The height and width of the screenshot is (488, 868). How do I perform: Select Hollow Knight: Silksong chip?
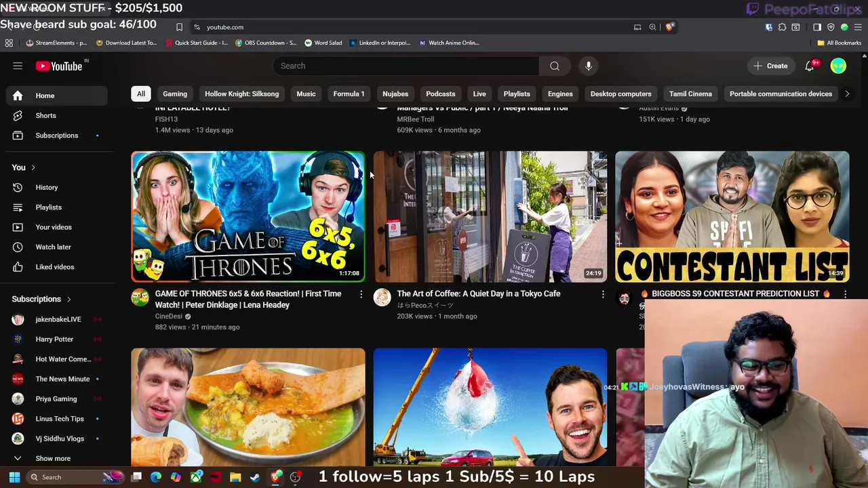point(242,94)
